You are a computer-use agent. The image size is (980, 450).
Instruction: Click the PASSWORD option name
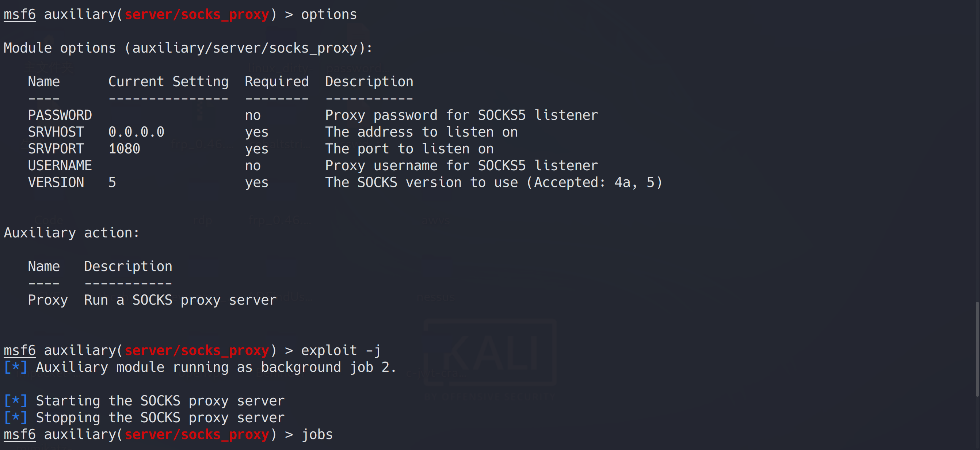tap(60, 115)
